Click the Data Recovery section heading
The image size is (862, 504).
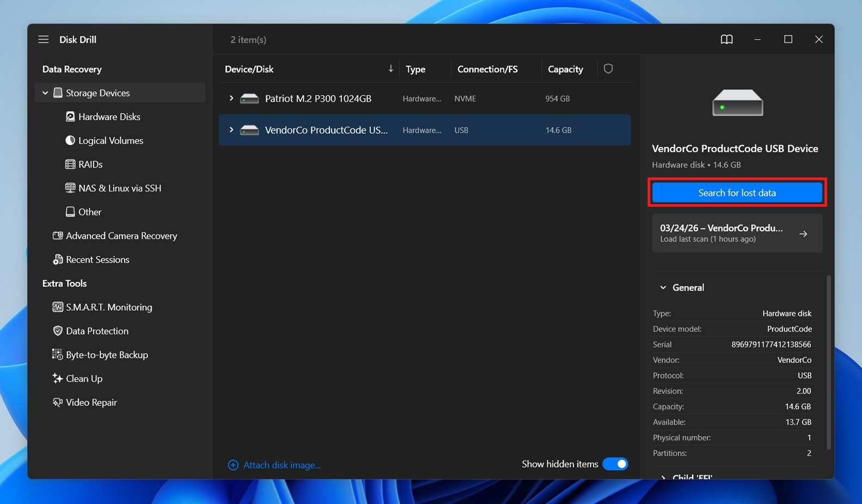point(72,69)
